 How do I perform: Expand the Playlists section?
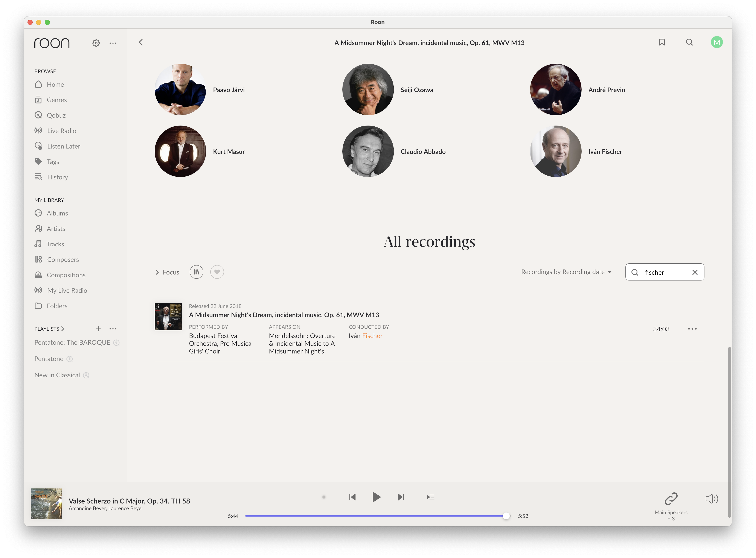49,329
